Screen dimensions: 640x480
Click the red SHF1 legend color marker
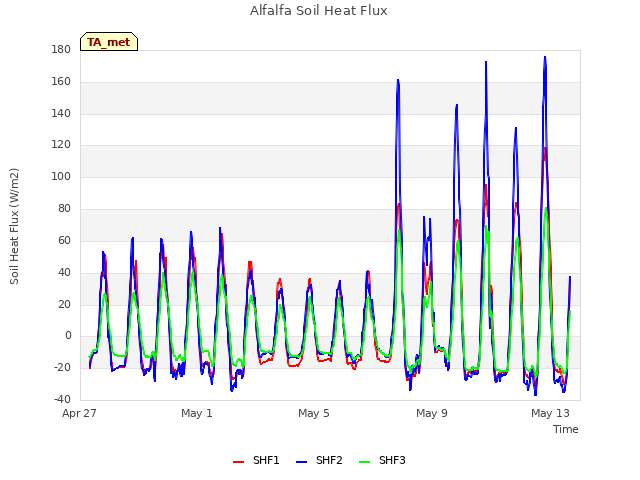click(238, 462)
